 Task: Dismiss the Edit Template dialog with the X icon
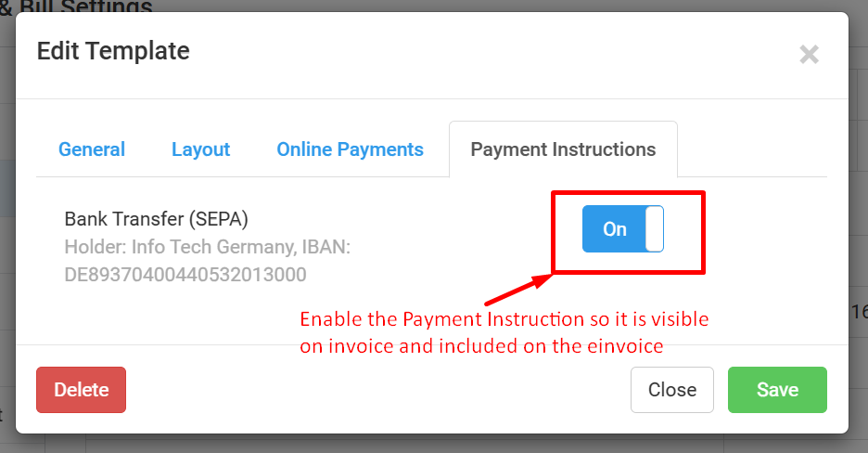point(809,55)
